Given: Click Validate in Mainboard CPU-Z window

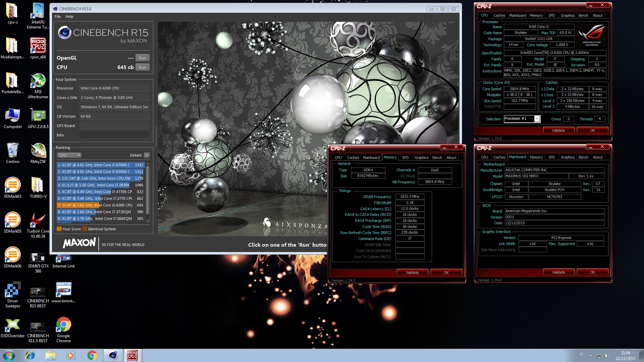Looking at the screenshot, I should click(558, 272).
